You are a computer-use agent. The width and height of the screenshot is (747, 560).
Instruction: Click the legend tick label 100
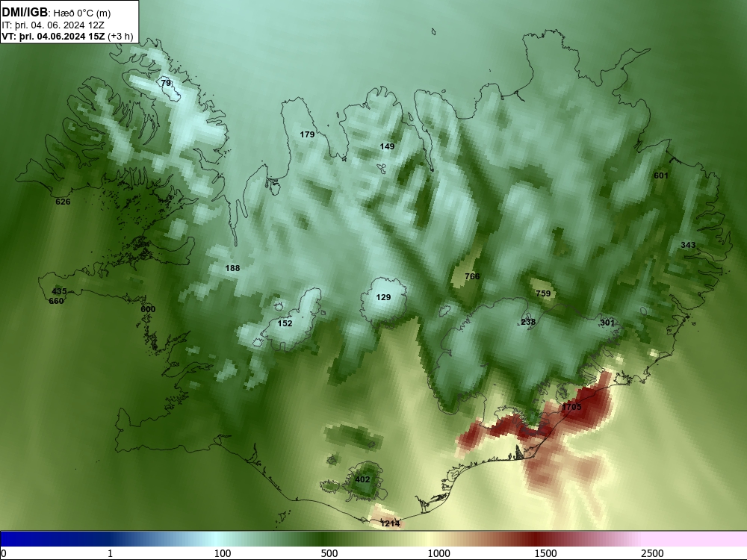[223, 553]
